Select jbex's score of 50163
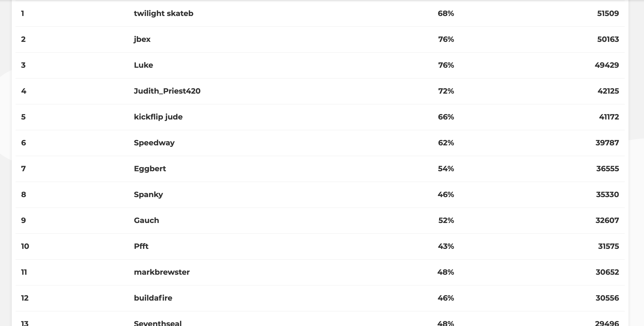This screenshot has height=326, width=644. 608,39
